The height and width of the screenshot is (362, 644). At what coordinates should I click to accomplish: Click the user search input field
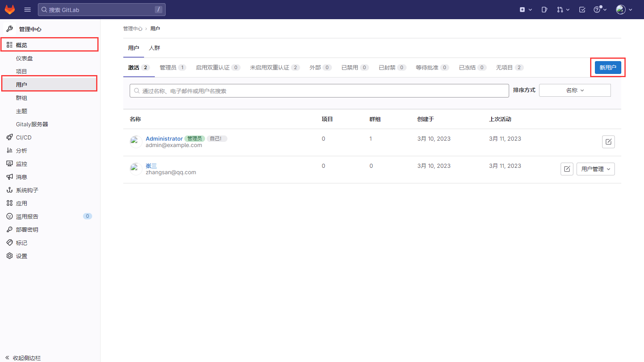click(319, 91)
